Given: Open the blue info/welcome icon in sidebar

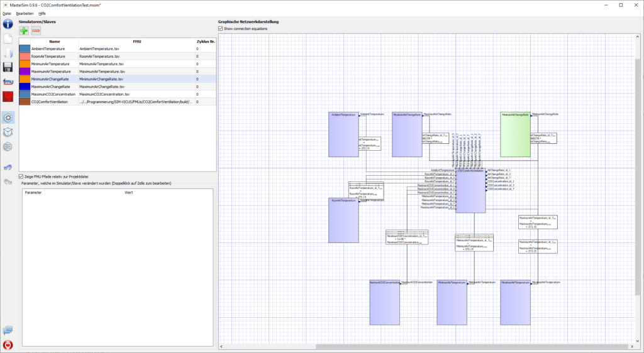Looking at the screenshot, I should [x=8, y=23].
